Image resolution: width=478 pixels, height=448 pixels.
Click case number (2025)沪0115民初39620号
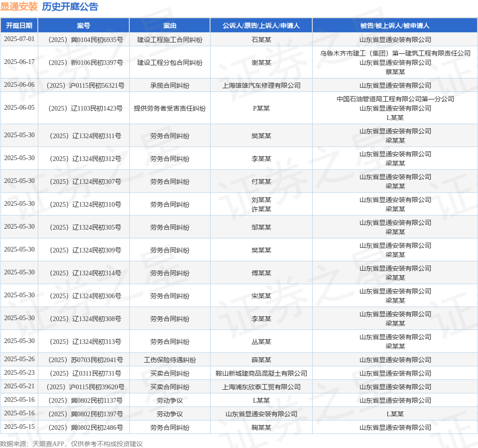[84, 387]
